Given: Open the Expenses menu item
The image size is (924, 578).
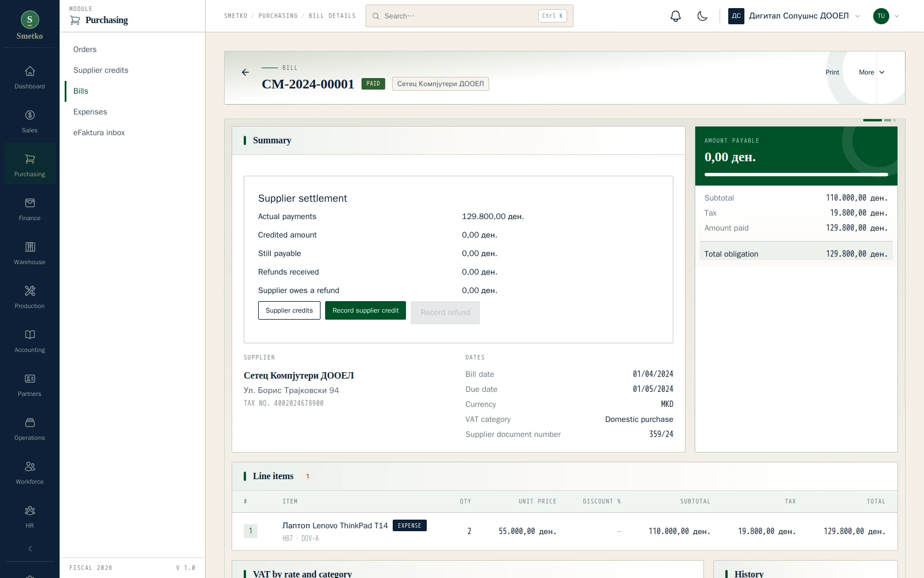Looking at the screenshot, I should click(90, 112).
